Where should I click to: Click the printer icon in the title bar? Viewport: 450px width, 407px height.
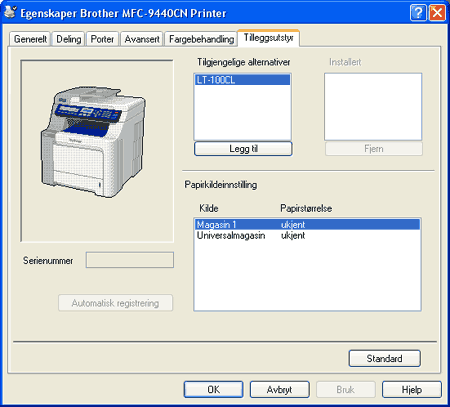tap(10, 12)
